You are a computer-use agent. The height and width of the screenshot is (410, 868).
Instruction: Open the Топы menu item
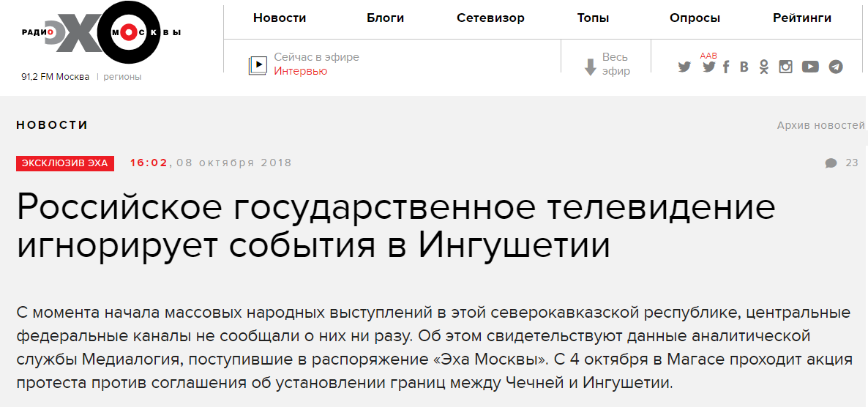593,18
